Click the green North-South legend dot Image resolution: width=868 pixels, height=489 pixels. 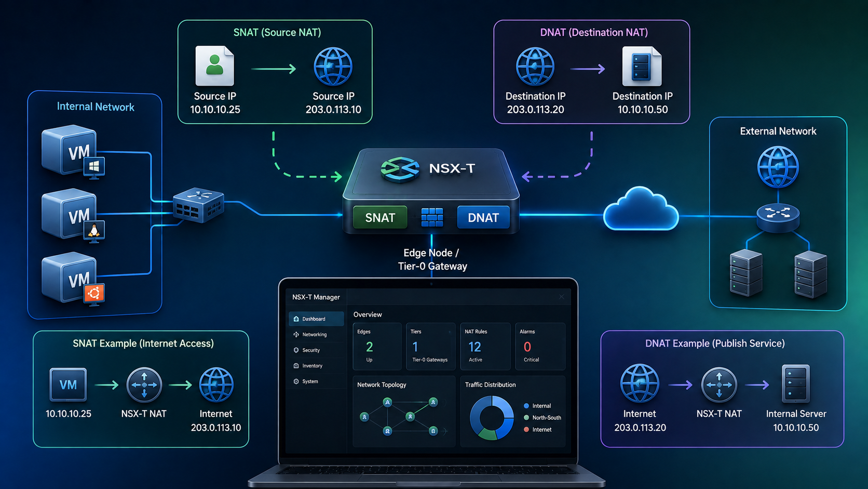pyautogui.click(x=526, y=418)
